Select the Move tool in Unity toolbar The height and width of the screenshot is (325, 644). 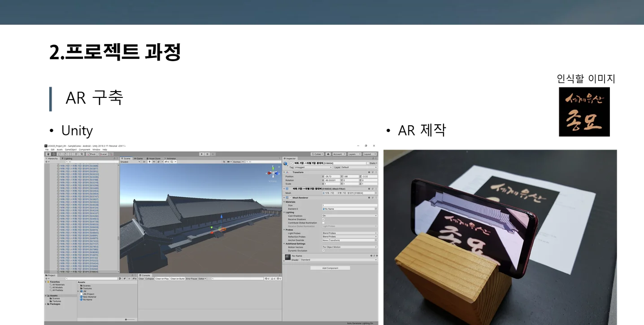click(54, 154)
